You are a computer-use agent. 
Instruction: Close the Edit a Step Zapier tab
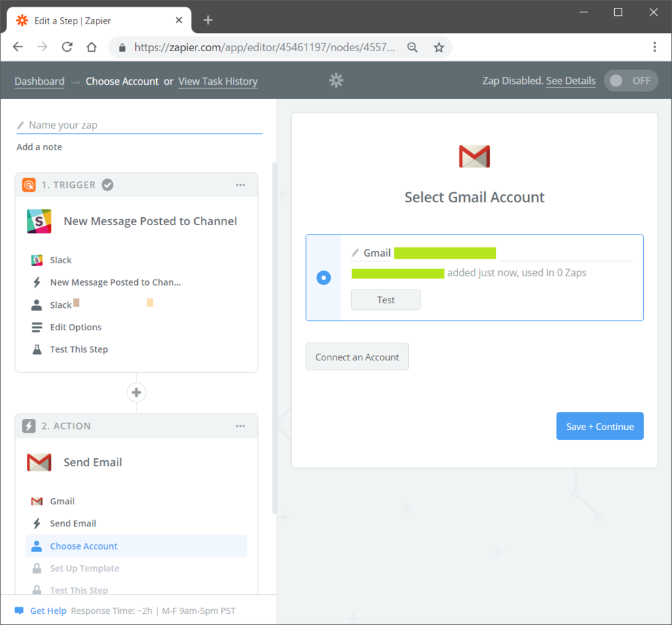[178, 20]
